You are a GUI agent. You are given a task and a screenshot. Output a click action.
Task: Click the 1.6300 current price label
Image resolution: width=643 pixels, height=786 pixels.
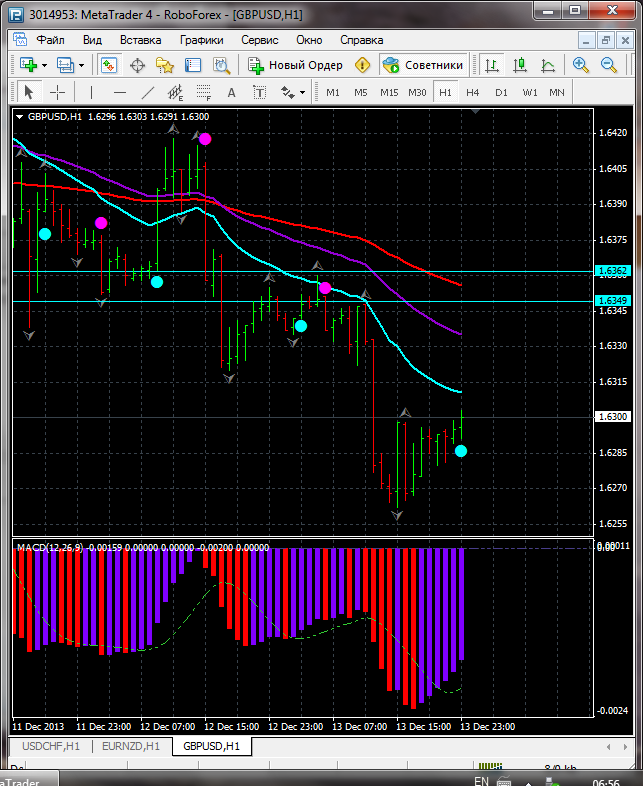click(612, 417)
